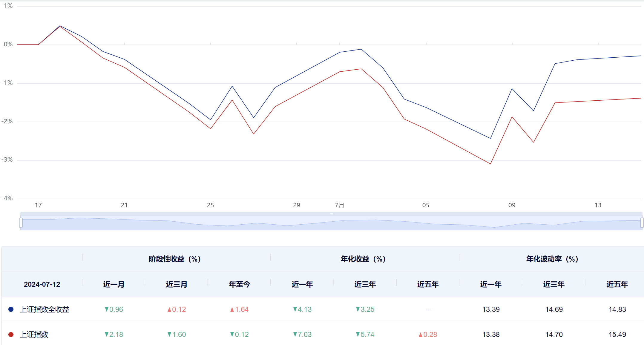
Task: Click the 14.83 volatility value
Action: pos(617,309)
